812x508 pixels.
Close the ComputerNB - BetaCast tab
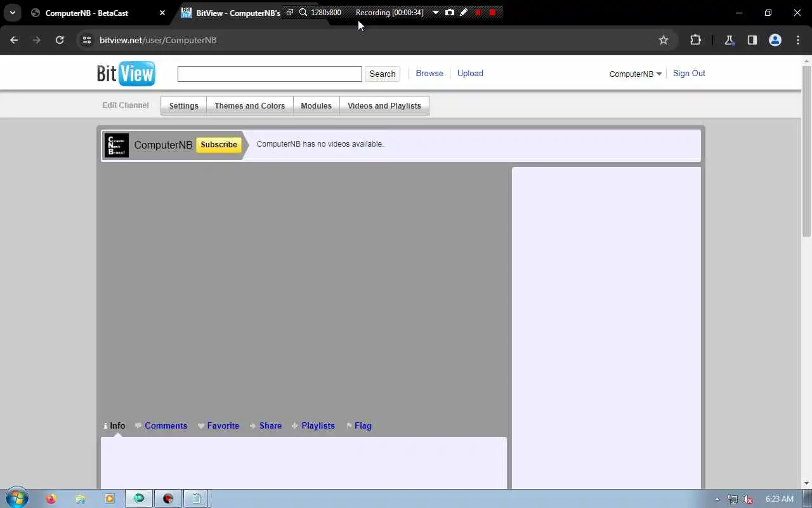click(162, 13)
